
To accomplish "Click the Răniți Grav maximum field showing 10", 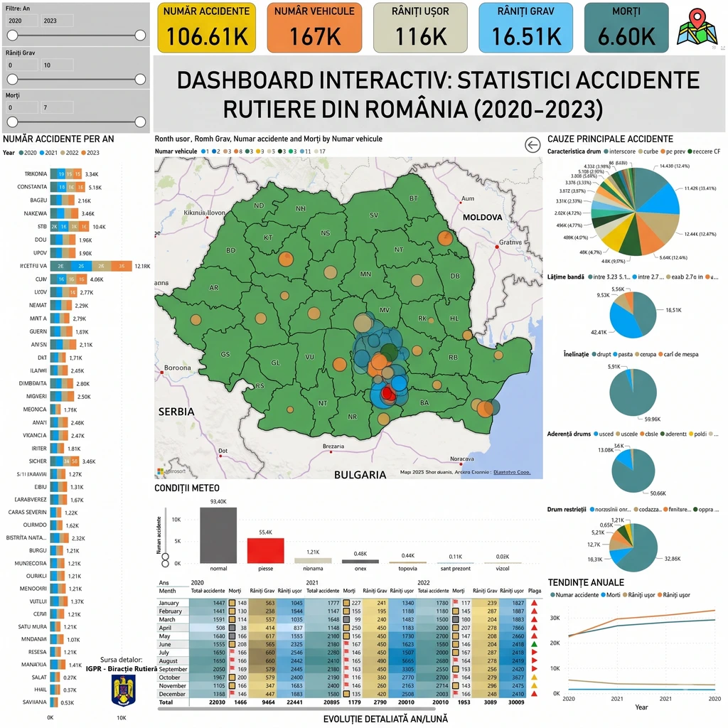I will click(x=57, y=65).
